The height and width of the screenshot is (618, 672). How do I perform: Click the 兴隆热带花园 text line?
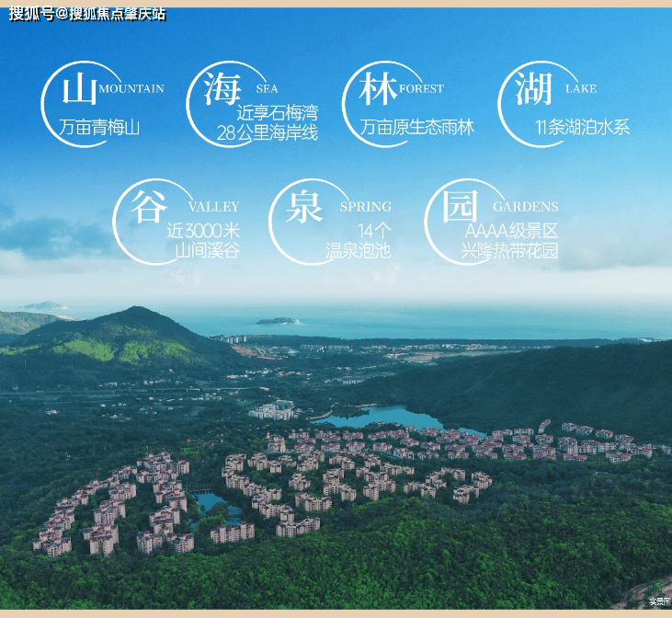(510, 250)
